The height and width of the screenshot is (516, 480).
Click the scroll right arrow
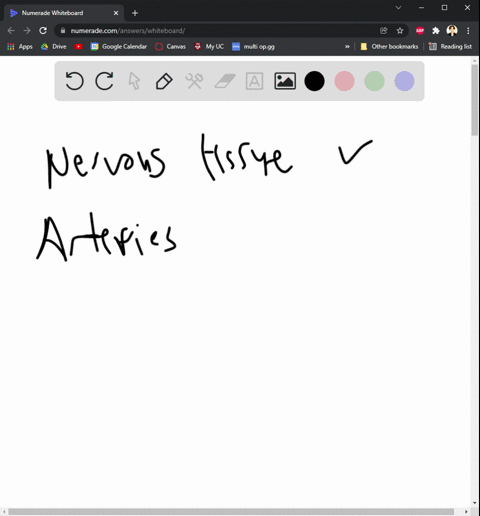[x=466, y=512]
